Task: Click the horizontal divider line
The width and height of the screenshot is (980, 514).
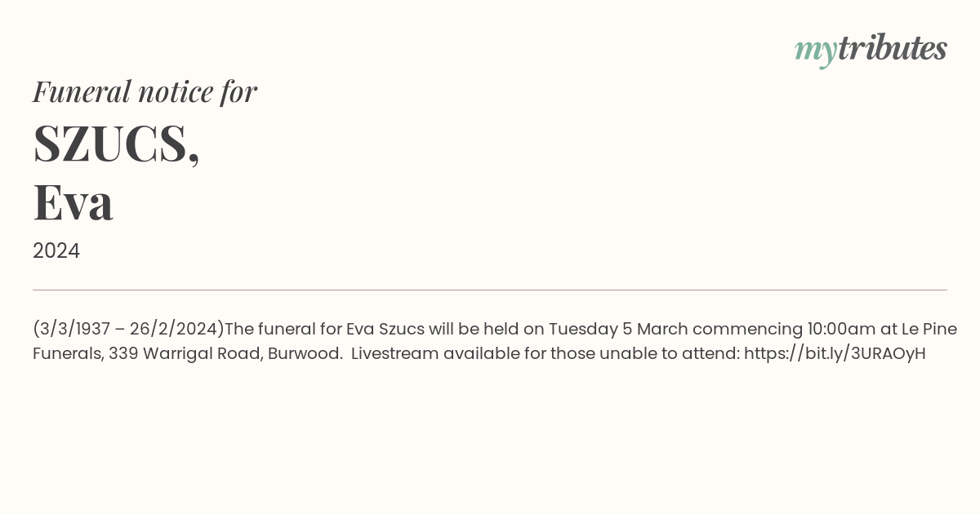Action: point(490,290)
